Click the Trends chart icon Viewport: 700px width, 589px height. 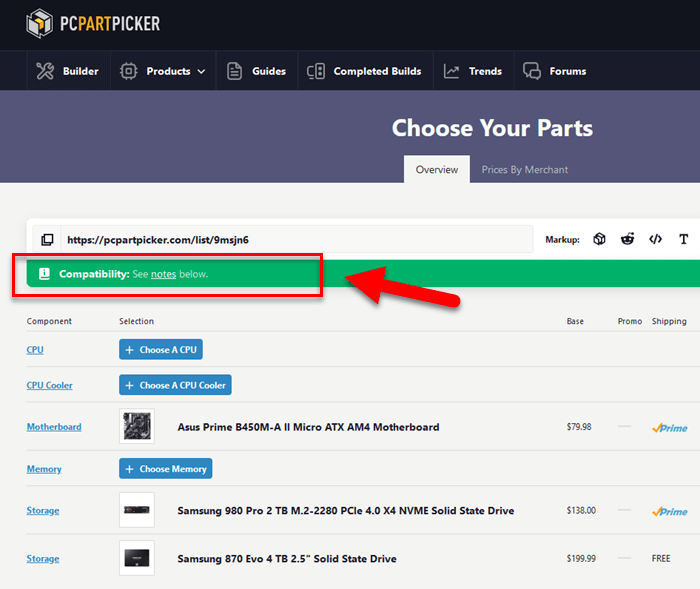[x=451, y=71]
